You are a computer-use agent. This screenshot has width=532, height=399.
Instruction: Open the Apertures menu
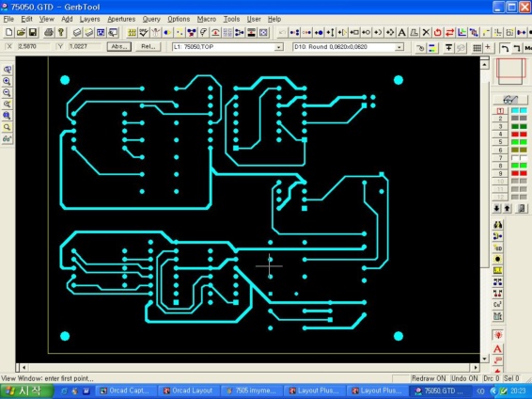[121, 19]
